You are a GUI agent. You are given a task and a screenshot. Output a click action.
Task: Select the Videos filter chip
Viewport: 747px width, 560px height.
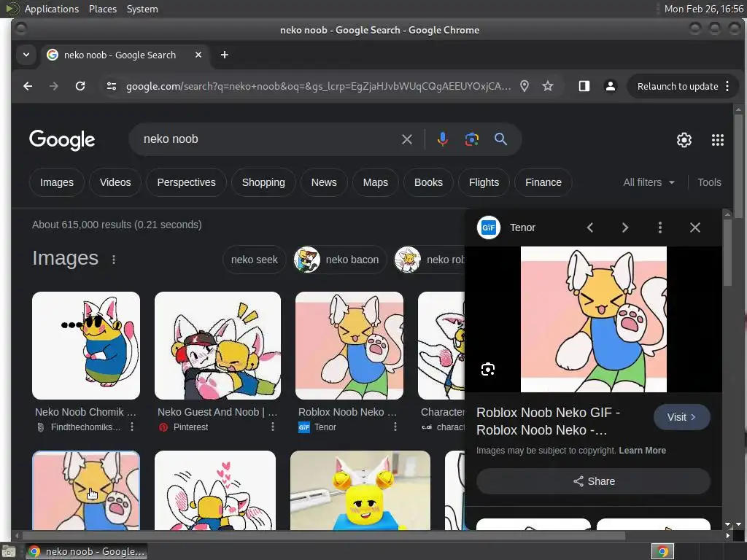(x=115, y=182)
